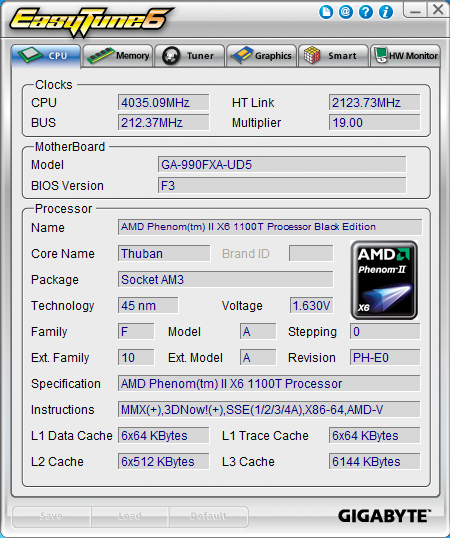This screenshot has height=538, width=450.
Task: Open the HW Monitor tab
Action: coord(405,56)
